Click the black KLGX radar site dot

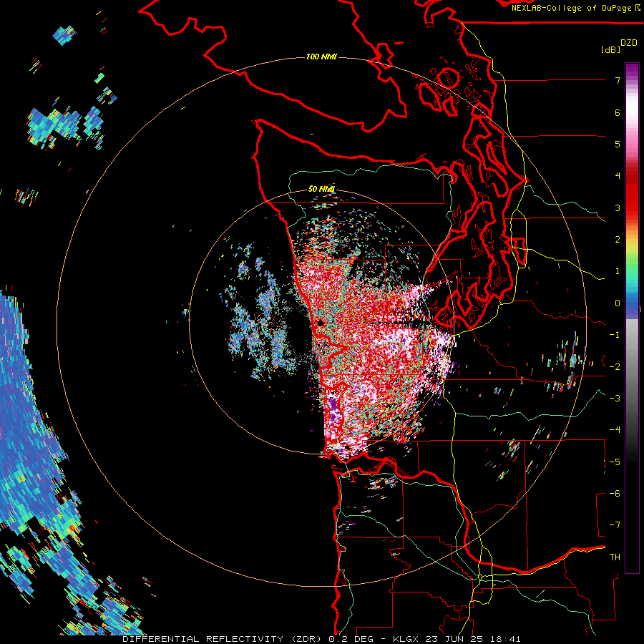[321, 323]
